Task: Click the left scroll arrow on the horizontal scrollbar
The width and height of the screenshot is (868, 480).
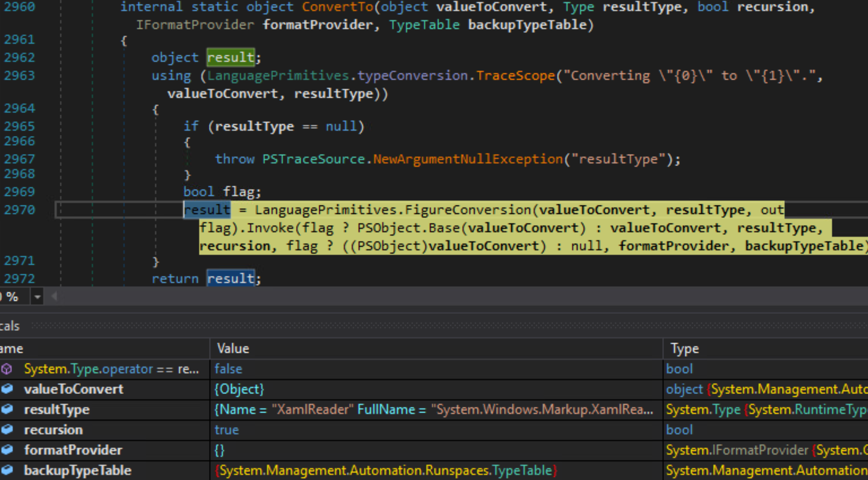Action: click(54, 296)
